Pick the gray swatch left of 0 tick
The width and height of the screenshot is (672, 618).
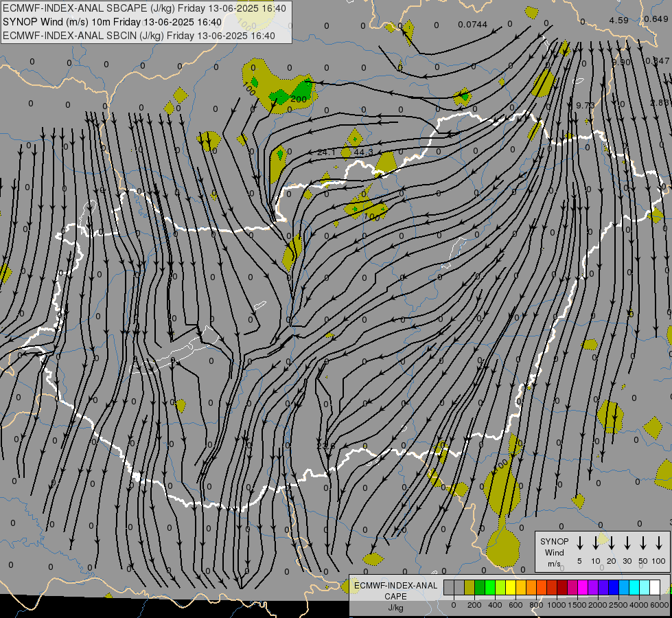[x=449, y=587]
